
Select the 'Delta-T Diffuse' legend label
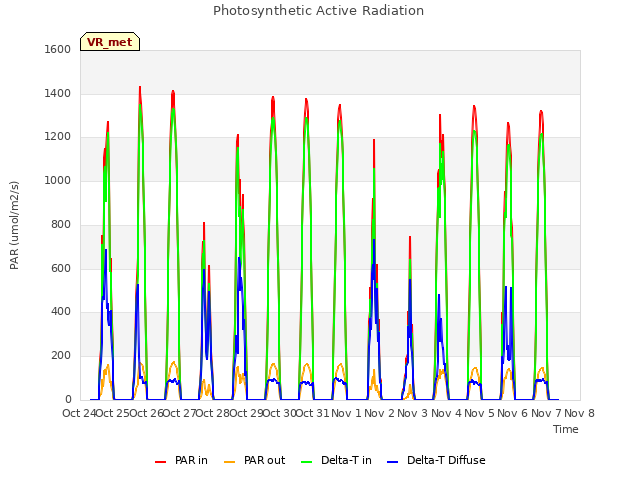pyautogui.click(x=446, y=460)
